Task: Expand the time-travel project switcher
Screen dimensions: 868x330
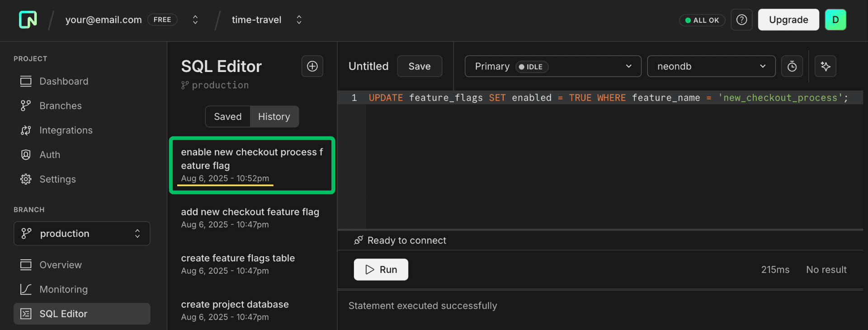Action: (x=299, y=20)
